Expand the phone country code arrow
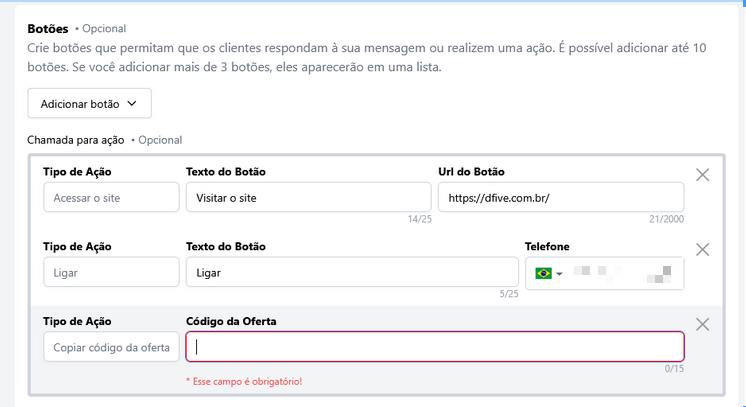 pyautogui.click(x=560, y=274)
